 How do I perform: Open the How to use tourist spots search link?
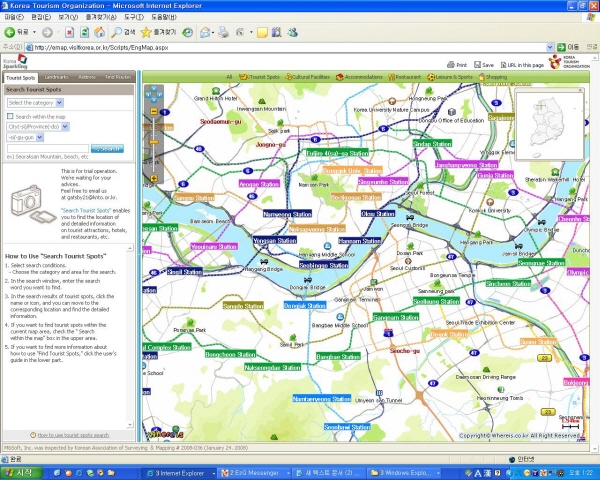72,435
